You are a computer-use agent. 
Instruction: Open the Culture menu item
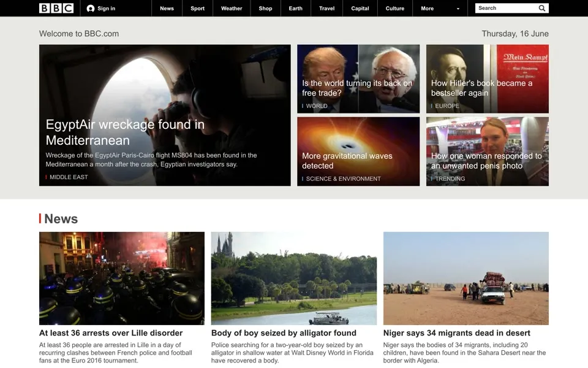pyautogui.click(x=395, y=8)
